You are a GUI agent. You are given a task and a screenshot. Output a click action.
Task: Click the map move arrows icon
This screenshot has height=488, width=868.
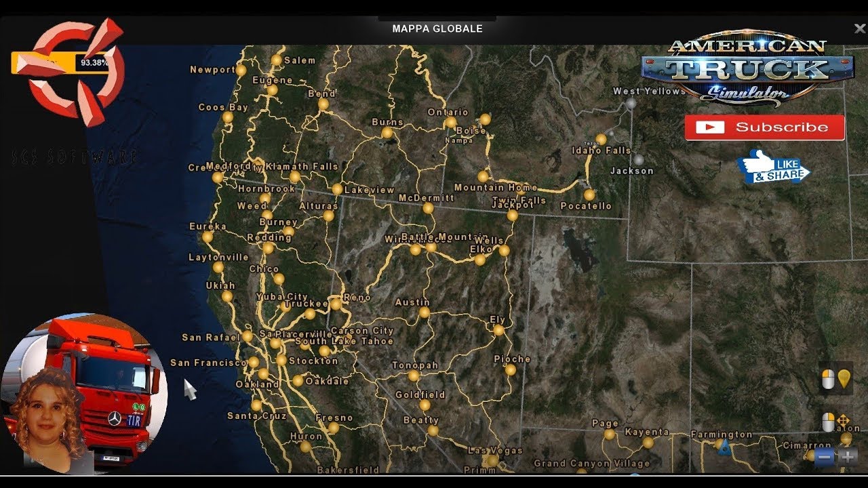coord(844,422)
